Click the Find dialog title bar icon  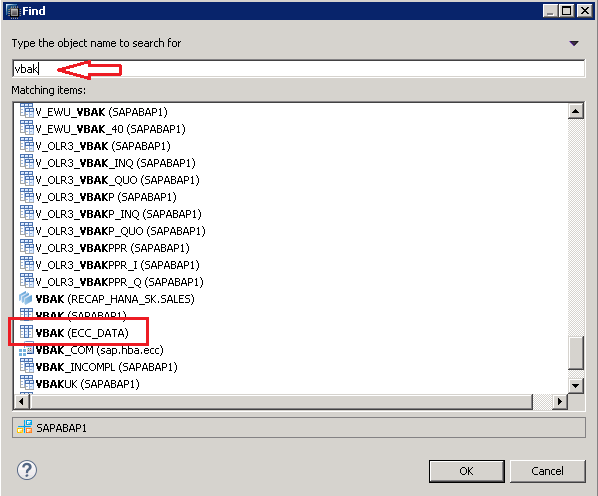coord(13,11)
